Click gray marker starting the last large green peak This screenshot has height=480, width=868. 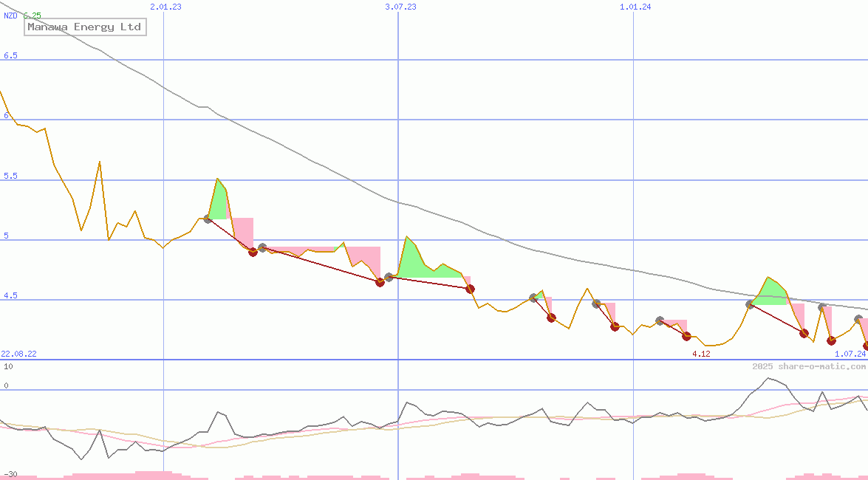[750, 304]
